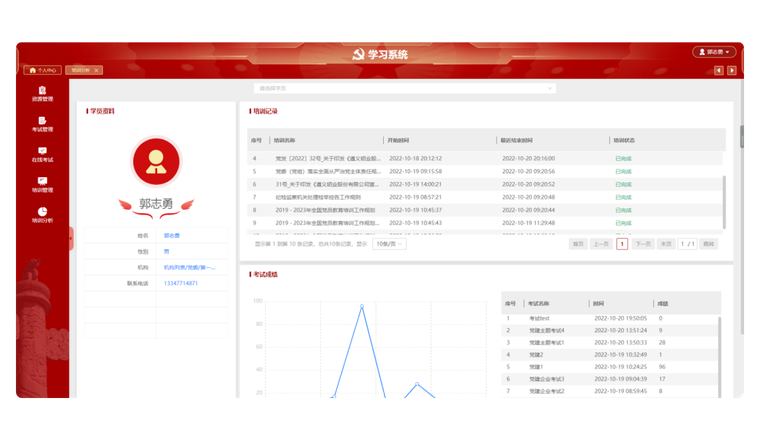
Task: Close the 培训分析 tab
Action: point(96,70)
